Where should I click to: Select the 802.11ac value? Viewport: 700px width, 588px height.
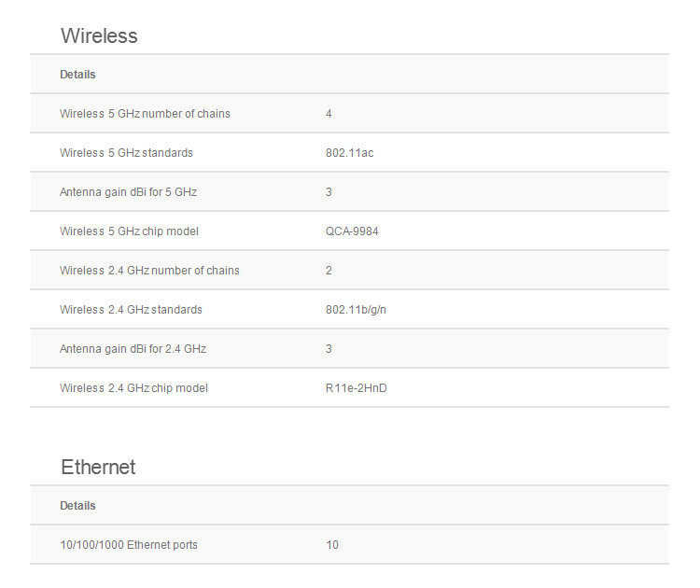tap(350, 153)
